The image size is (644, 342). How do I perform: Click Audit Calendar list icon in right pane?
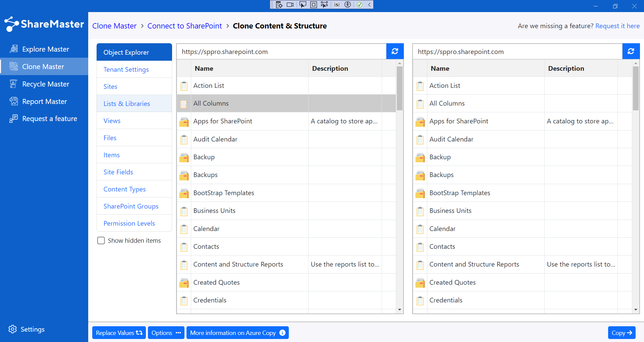(x=420, y=139)
